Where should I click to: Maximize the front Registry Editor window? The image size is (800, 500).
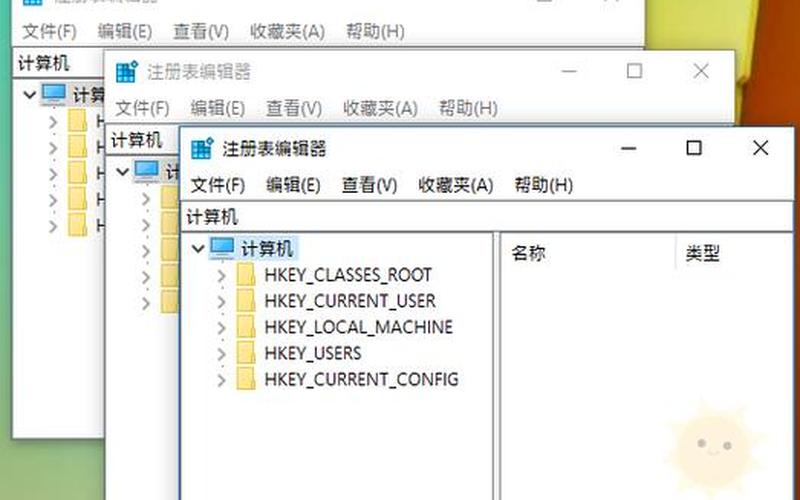694,148
